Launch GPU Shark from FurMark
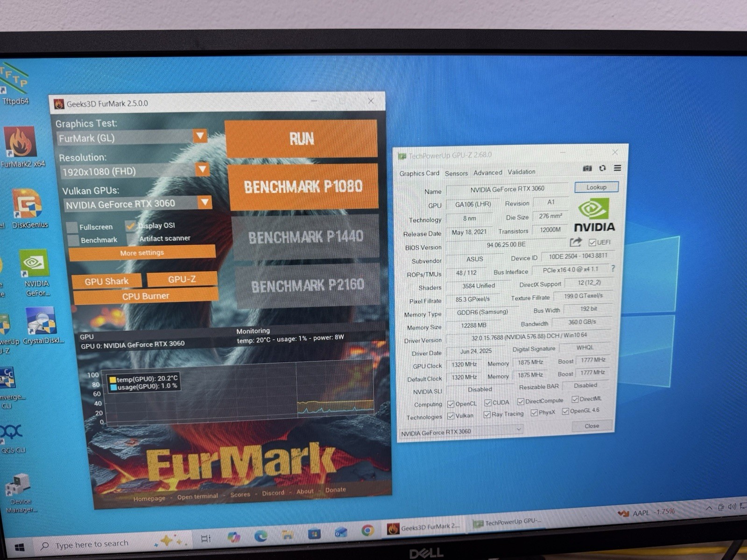Image resolution: width=747 pixels, height=560 pixels. click(106, 281)
